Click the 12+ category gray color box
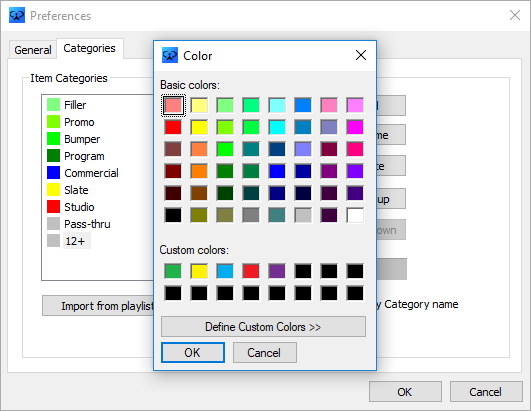Screen dimensions: 531x411 pos(54,241)
